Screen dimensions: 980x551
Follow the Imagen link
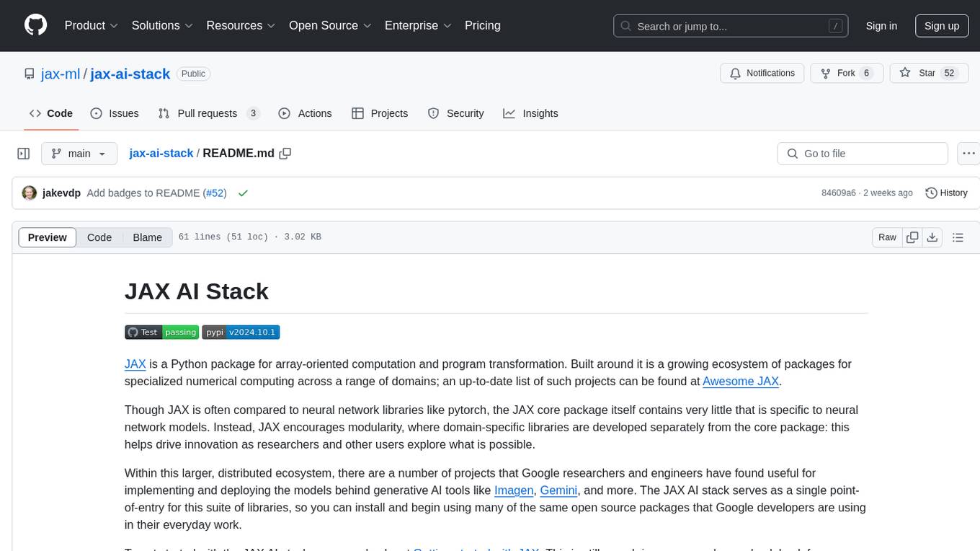pos(514,490)
